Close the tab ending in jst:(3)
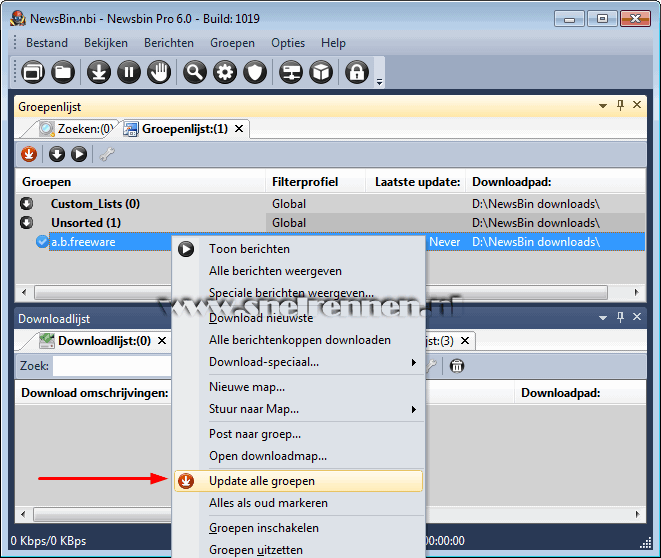The image size is (661, 558). pyautogui.click(x=465, y=341)
